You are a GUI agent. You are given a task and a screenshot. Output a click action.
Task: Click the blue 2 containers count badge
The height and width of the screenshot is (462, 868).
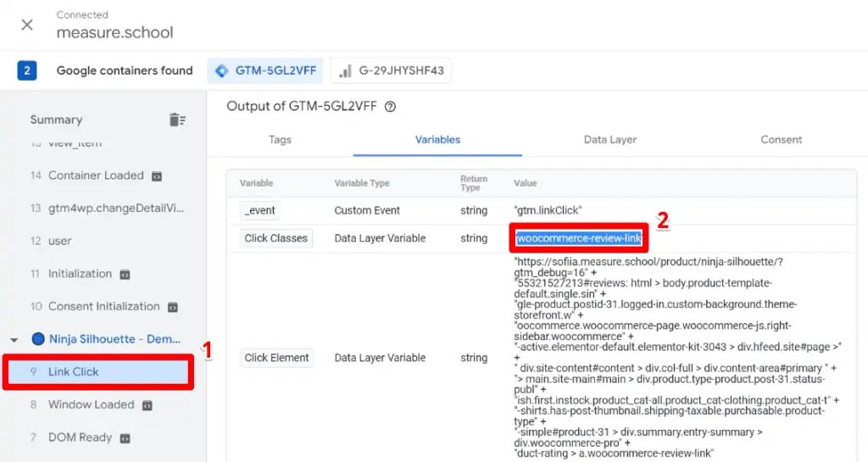[27, 71]
